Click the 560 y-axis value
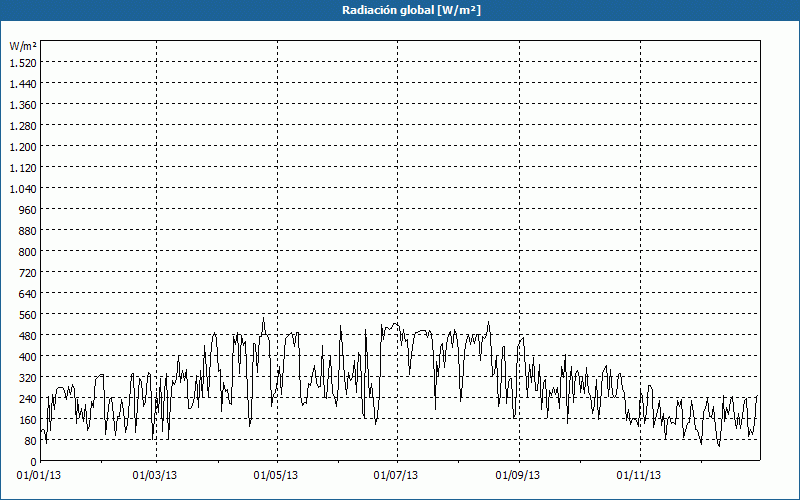Image resolution: width=800 pixels, height=500 pixels. (28, 315)
